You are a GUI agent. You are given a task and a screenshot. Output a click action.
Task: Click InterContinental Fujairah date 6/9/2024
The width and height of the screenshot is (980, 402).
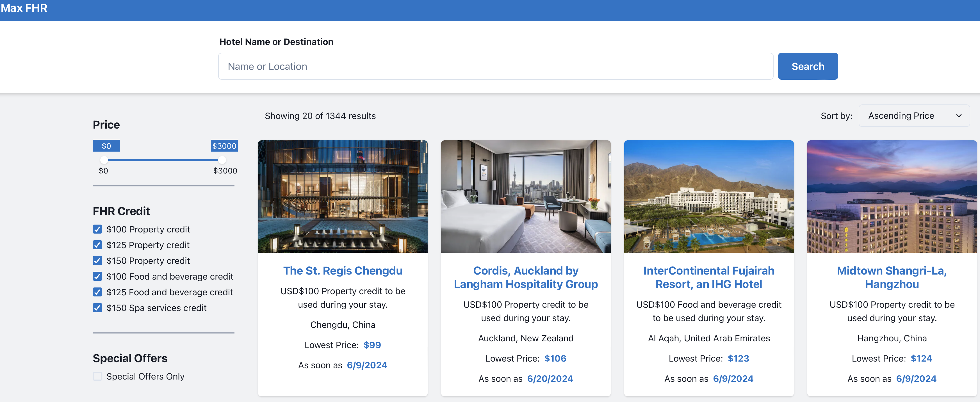click(x=733, y=378)
